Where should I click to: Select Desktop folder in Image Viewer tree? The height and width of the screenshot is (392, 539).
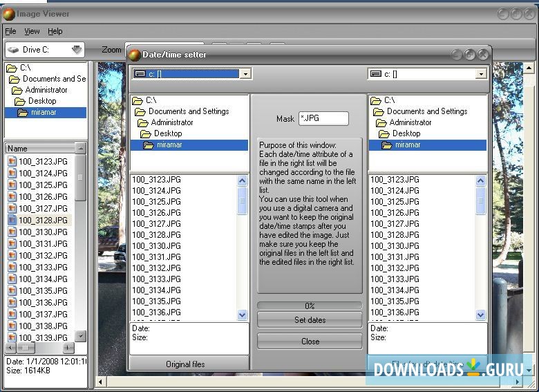(42, 101)
